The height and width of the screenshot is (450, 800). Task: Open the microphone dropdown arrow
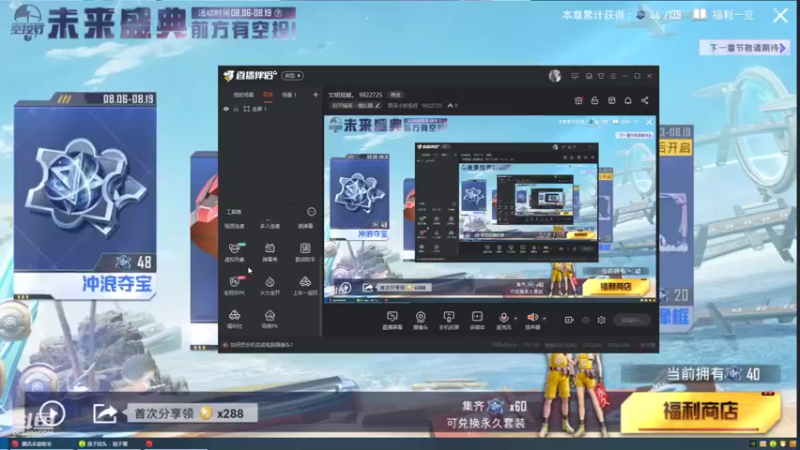(x=515, y=318)
